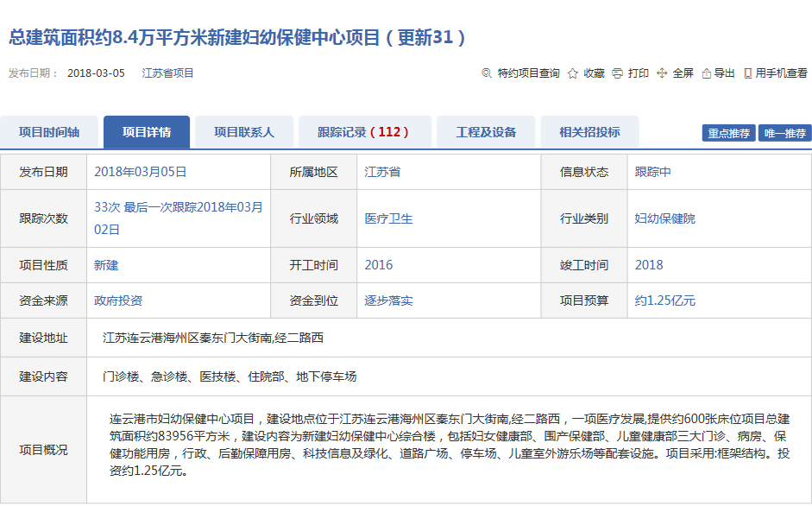Click the 江苏省 region value
The width and height of the screenshot is (812, 506).
pos(382,172)
